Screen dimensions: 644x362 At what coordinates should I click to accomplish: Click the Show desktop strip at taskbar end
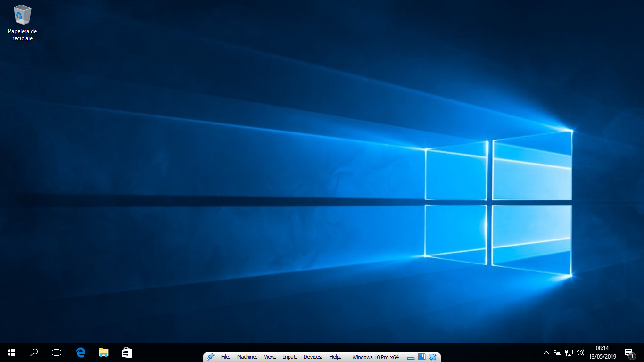click(x=642, y=353)
